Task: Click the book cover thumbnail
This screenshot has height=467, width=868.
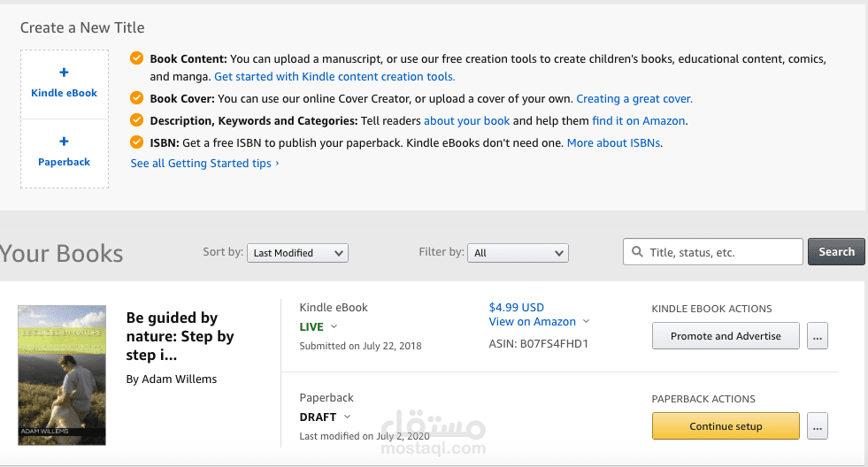Action: coord(62,375)
